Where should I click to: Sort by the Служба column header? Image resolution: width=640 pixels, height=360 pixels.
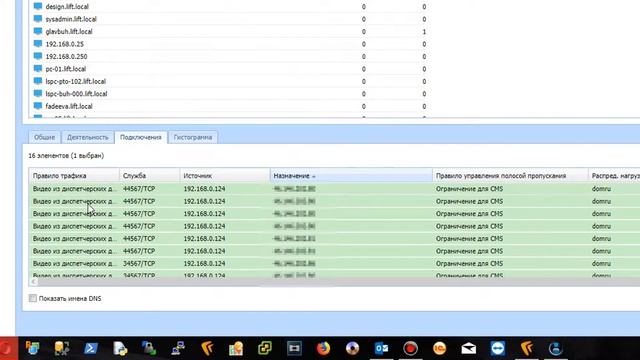tap(149, 176)
